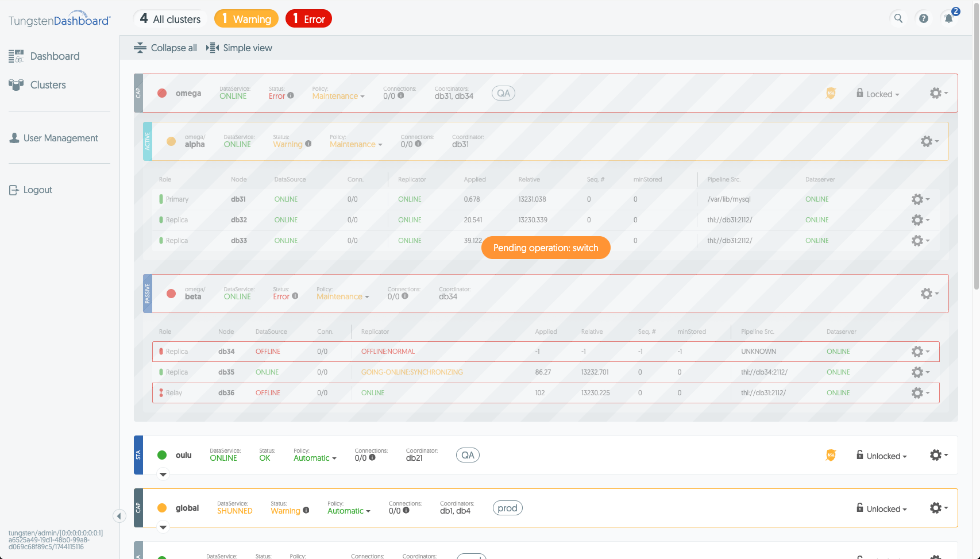Open the search magnifier icon

(898, 18)
